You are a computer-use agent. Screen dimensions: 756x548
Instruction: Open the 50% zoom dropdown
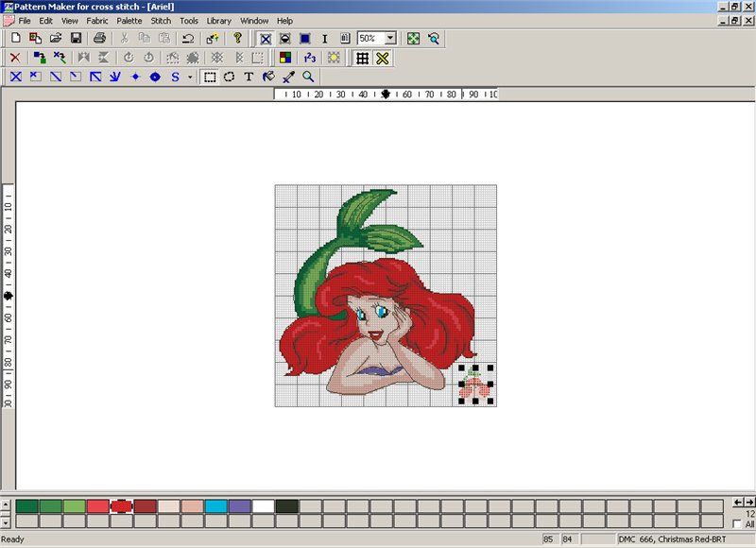pyautogui.click(x=390, y=38)
